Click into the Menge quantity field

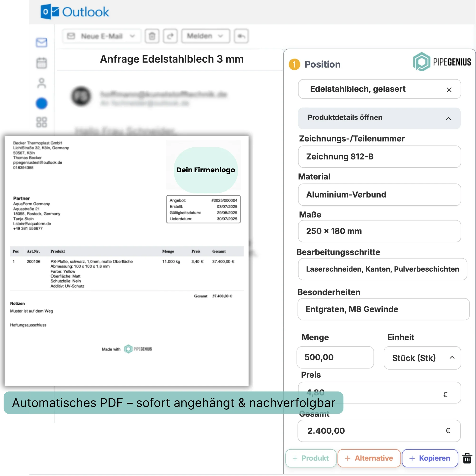335,357
